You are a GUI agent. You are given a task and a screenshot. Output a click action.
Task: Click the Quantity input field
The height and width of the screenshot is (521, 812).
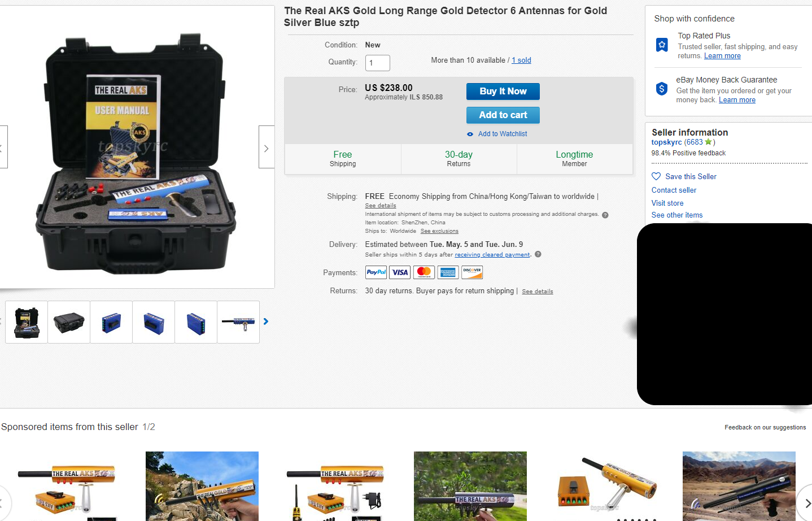click(x=378, y=63)
